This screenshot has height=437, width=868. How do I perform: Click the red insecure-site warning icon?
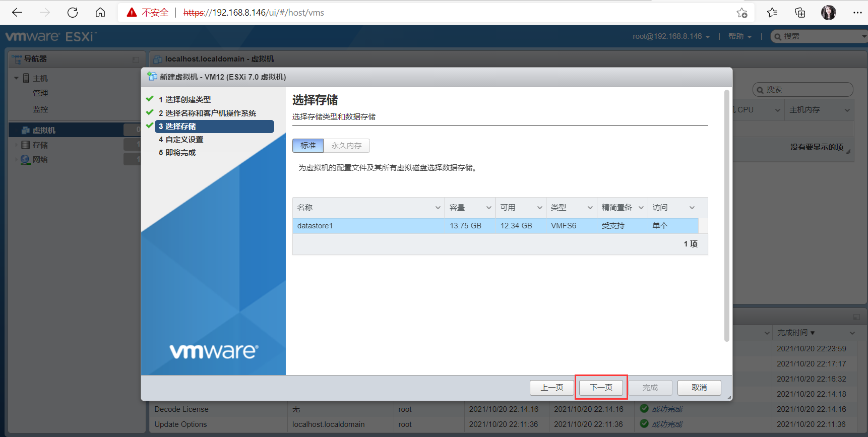coord(132,13)
